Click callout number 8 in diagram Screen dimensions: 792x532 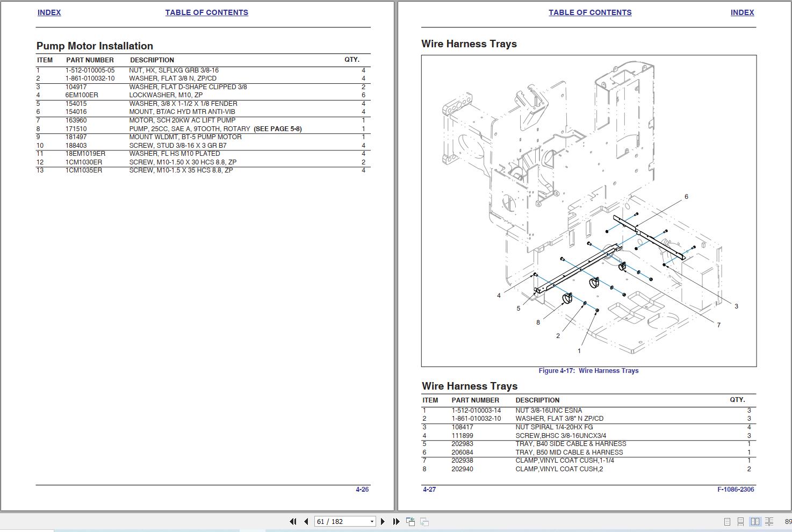pyautogui.click(x=538, y=322)
